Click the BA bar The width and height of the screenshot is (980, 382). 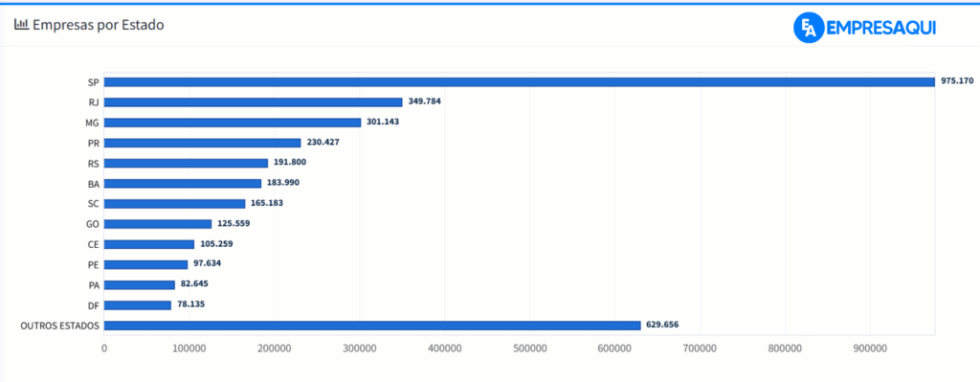point(183,183)
